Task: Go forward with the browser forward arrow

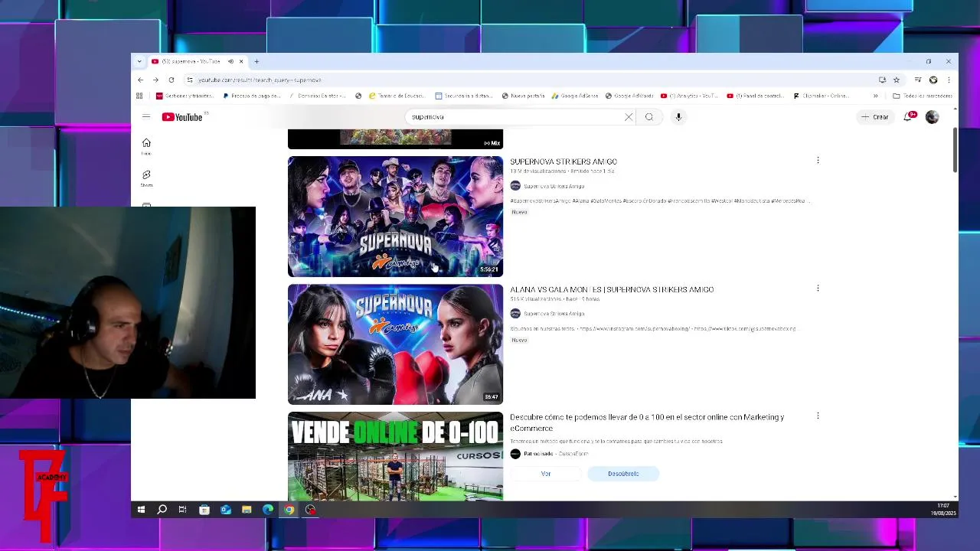Action: pyautogui.click(x=155, y=80)
